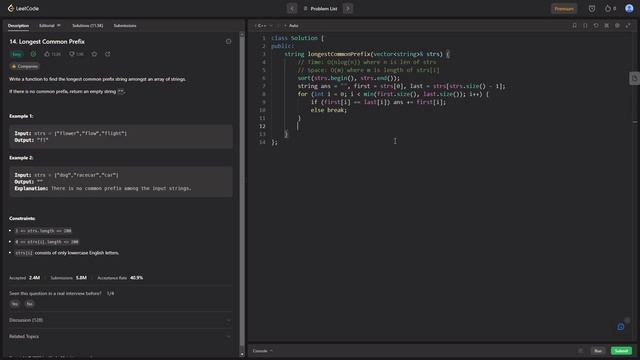The width and height of the screenshot is (640, 360).
Task: Open the streak flame counter
Action: pos(610,9)
